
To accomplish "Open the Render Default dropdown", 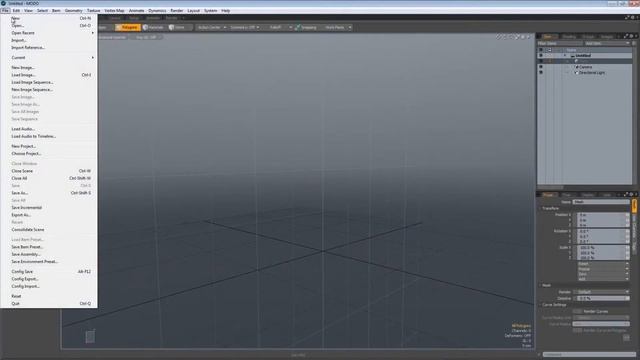I will [601, 292].
